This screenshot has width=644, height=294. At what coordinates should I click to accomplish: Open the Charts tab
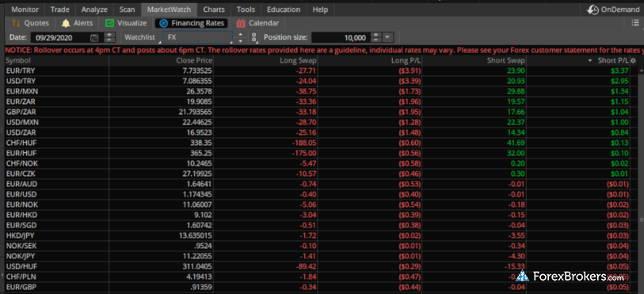coord(214,10)
